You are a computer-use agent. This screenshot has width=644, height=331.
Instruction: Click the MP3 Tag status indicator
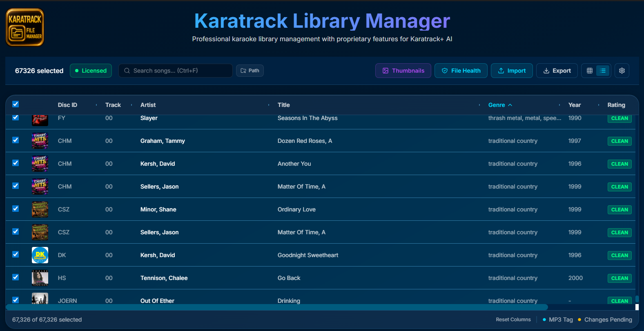click(x=558, y=320)
